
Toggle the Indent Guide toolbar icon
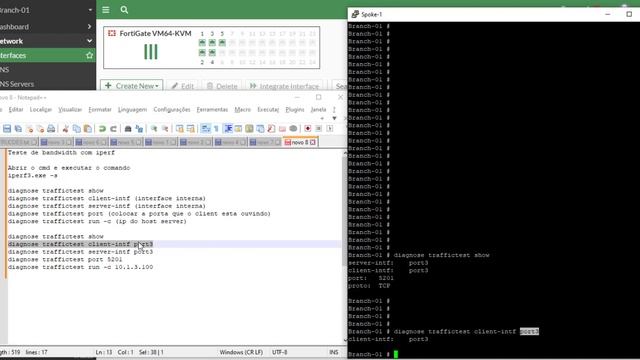pyautogui.click(x=228, y=129)
